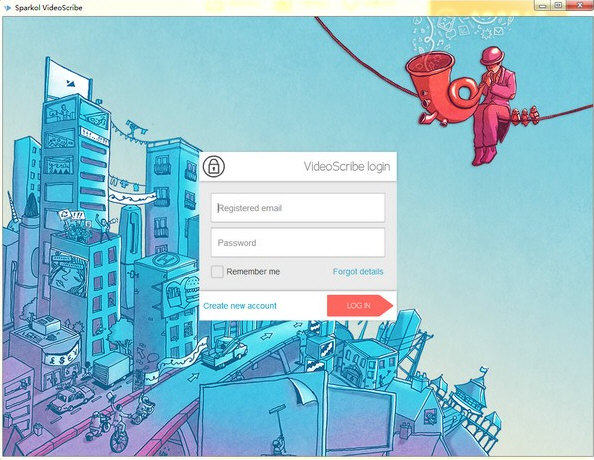Open the Create new account link
Image resolution: width=594 pixels, height=460 pixels.
tap(240, 306)
